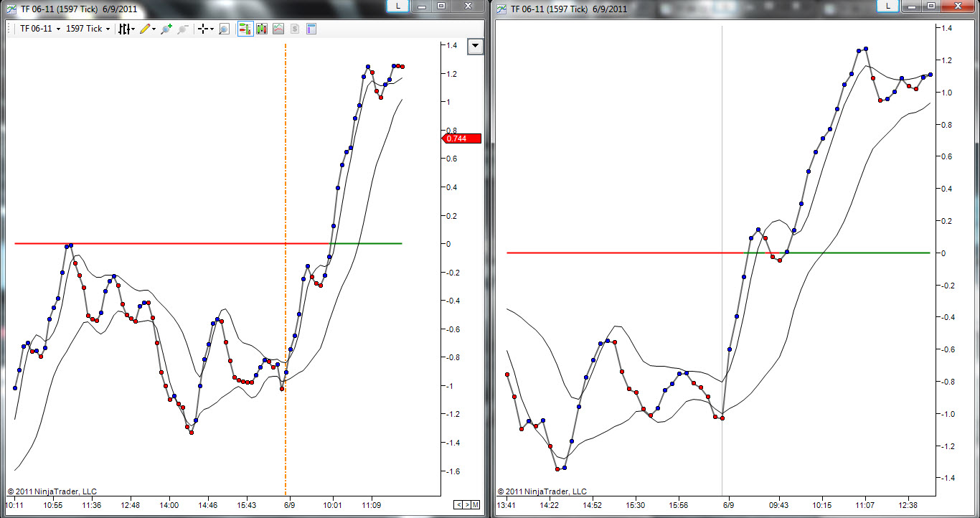The width and height of the screenshot is (980, 518).
Task: Click the L link button in right window title
Action: (888, 6)
